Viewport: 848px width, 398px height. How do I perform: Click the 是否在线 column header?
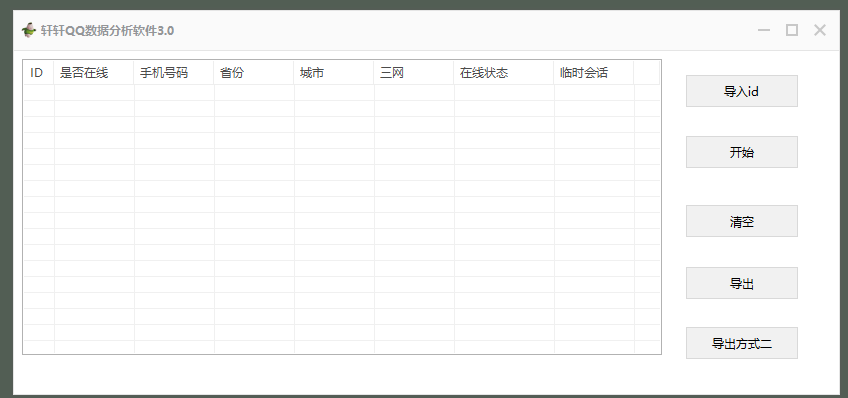[94, 72]
